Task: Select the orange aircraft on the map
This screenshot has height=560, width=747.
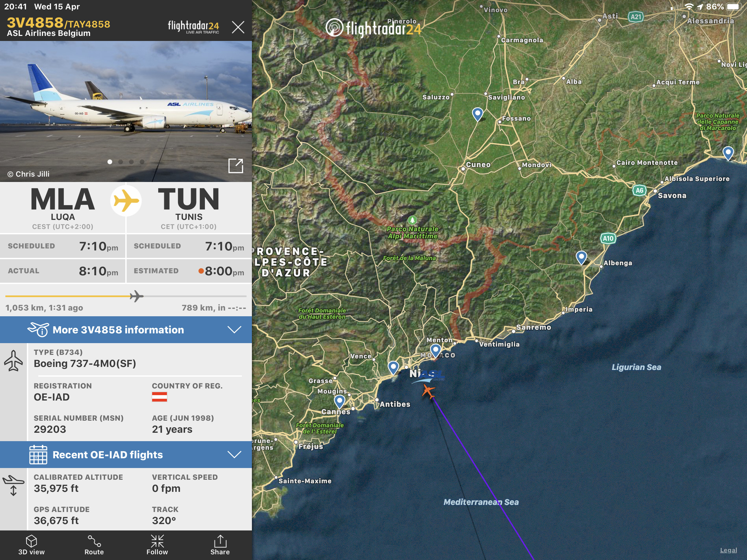Action: click(428, 391)
